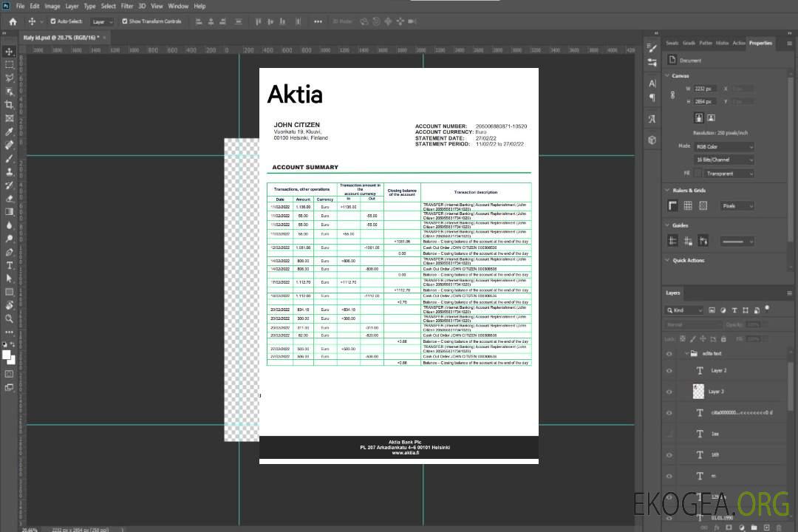Open the RGB Color mode dropdown
This screenshot has height=532, width=798.
click(x=723, y=146)
